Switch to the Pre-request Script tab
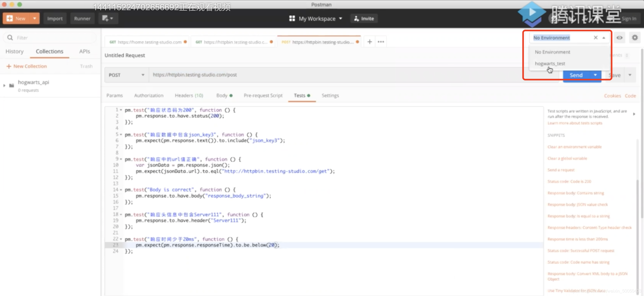 [x=263, y=96]
